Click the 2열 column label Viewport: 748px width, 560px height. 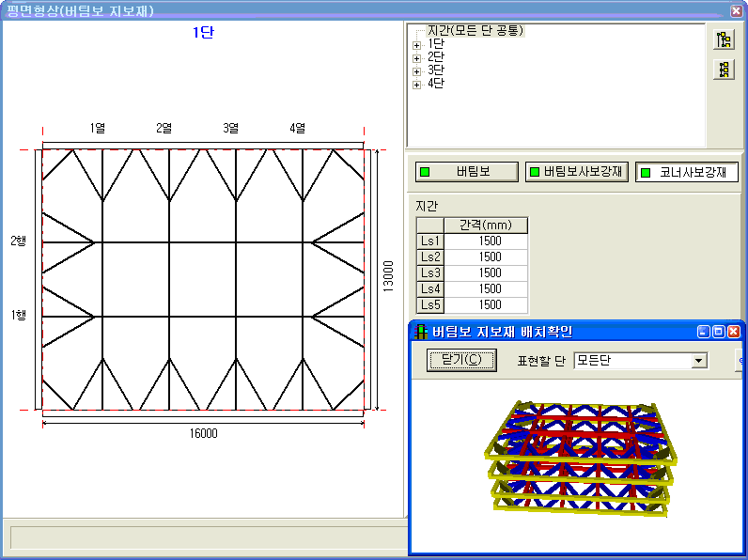(164, 128)
